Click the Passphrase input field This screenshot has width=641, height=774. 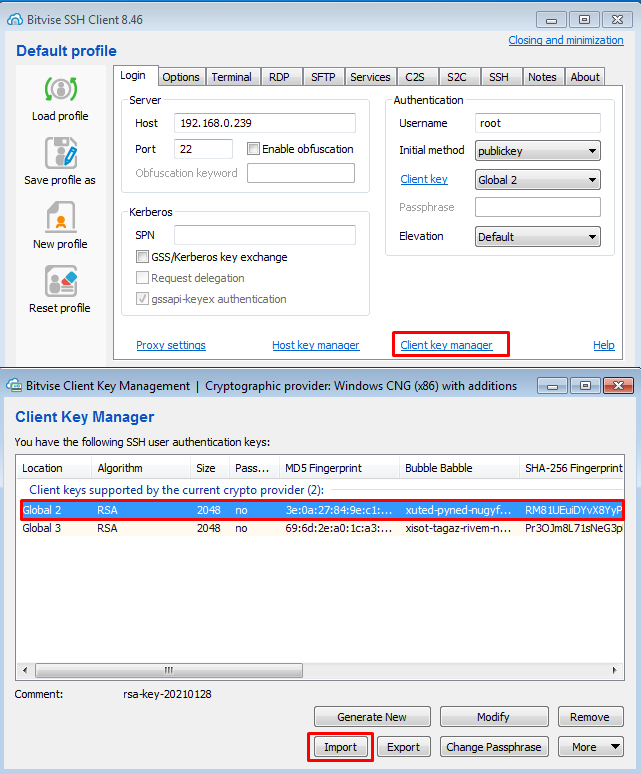(x=537, y=207)
